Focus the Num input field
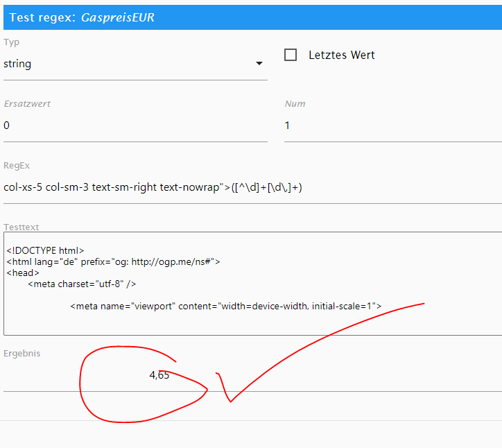The image size is (502, 448). (x=393, y=126)
